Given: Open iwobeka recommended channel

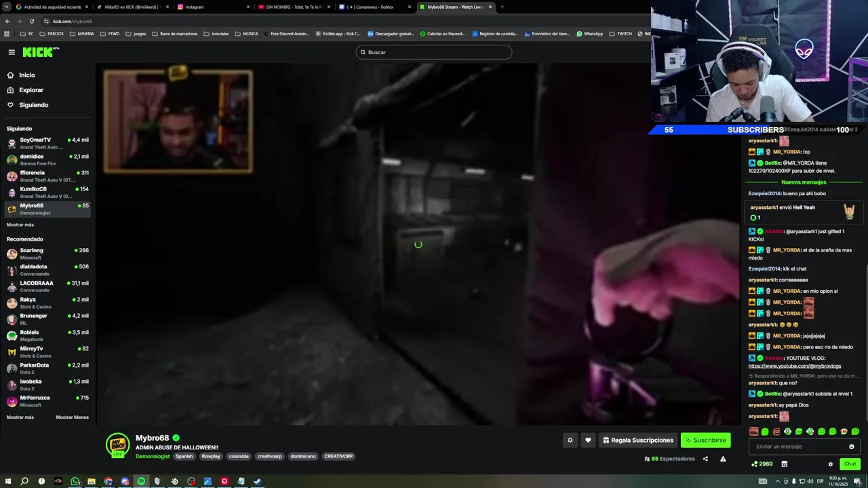Looking at the screenshot, I should [x=47, y=384].
